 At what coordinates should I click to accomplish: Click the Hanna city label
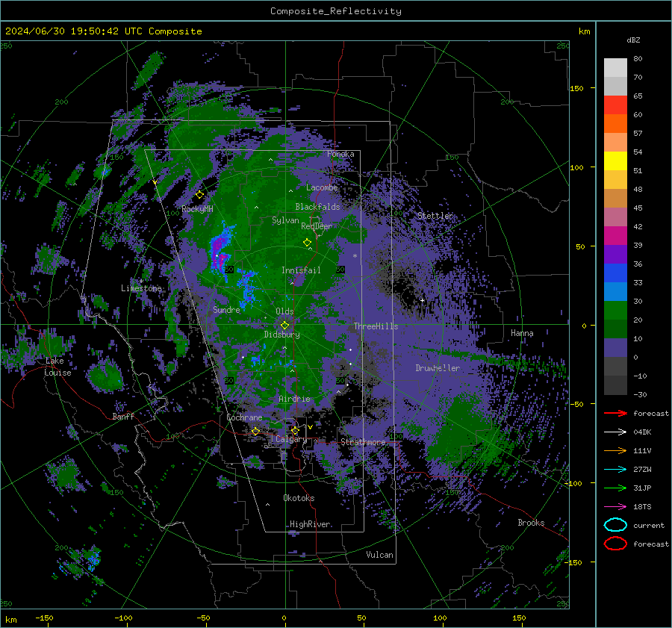(522, 333)
